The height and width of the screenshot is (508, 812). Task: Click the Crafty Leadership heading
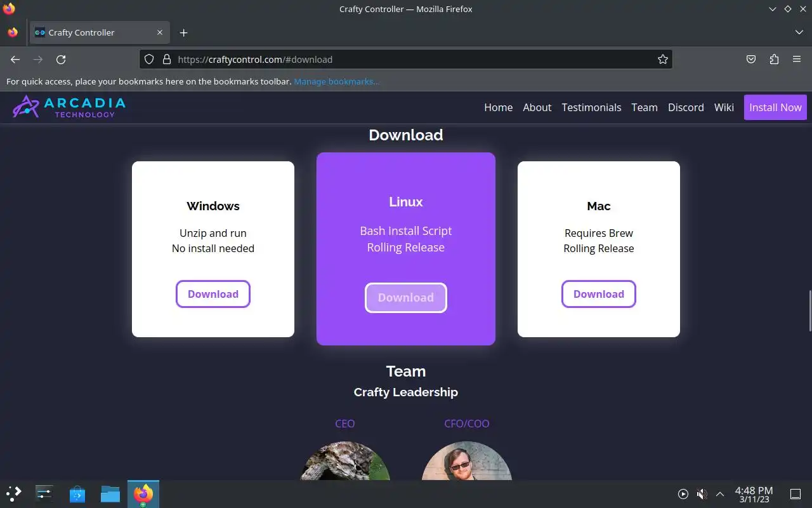point(406,392)
